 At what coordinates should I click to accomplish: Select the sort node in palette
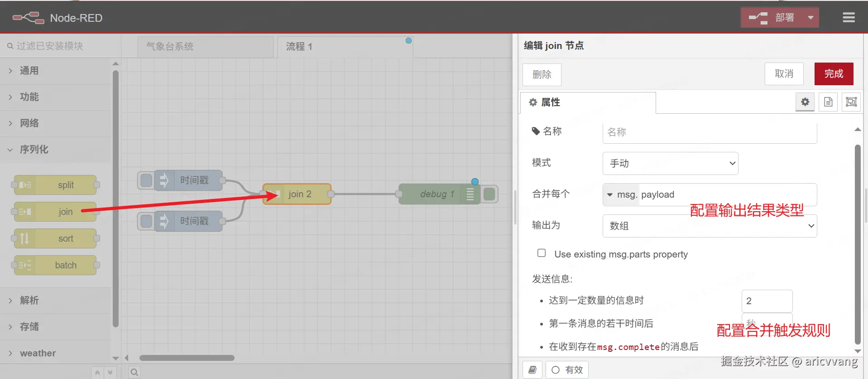coord(55,238)
